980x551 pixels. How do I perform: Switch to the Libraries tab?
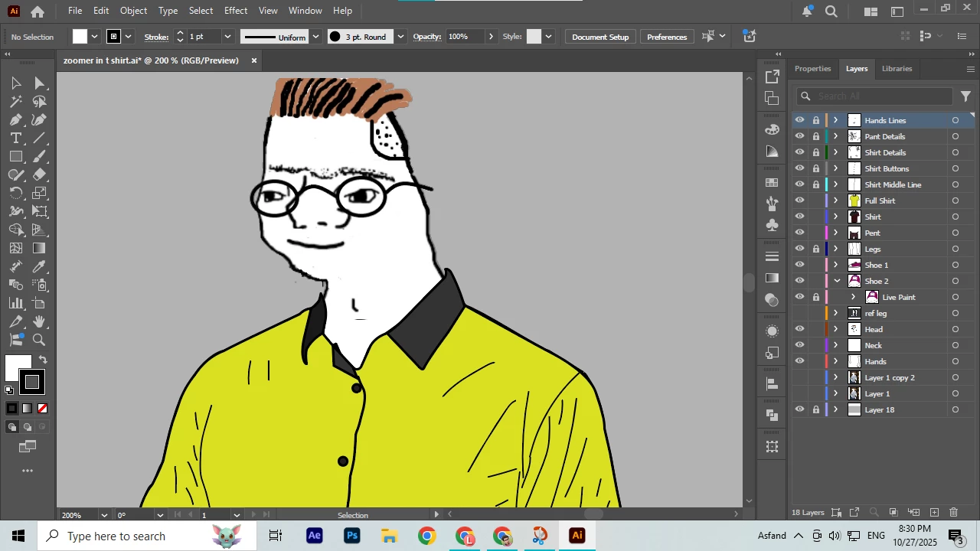897,68
